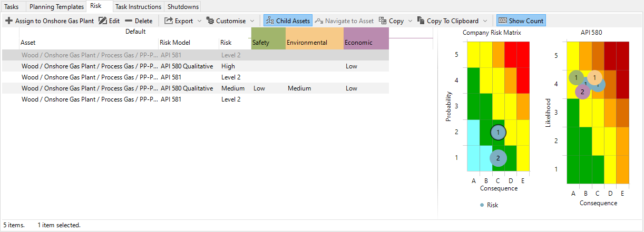This screenshot has width=644, height=232.
Task: Click the Customise gears icon
Action: point(210,21)
